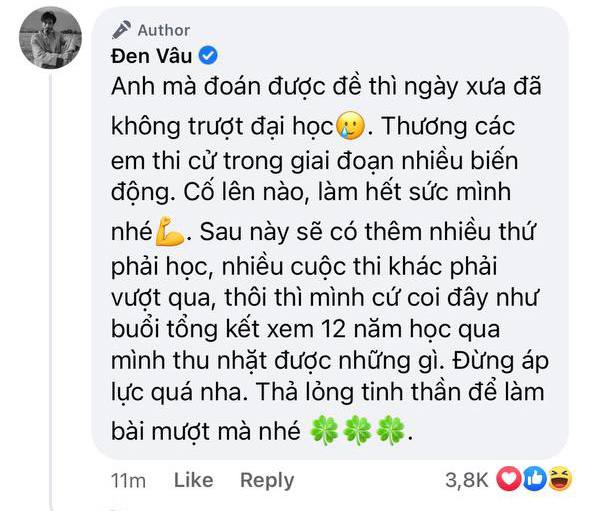Reply to Đen Vâu's comment

coord(267,480)
